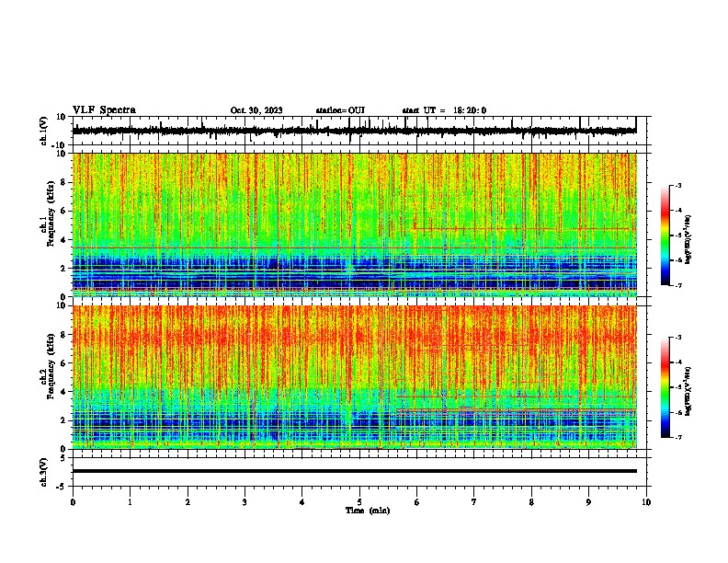Click the "VLF Spectra" plot title
Screen dimensions: 728x563
tap(104, 110)
